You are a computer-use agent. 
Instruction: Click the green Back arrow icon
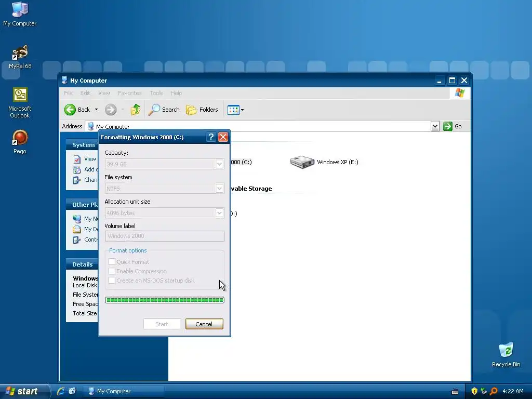click(70, 110)
